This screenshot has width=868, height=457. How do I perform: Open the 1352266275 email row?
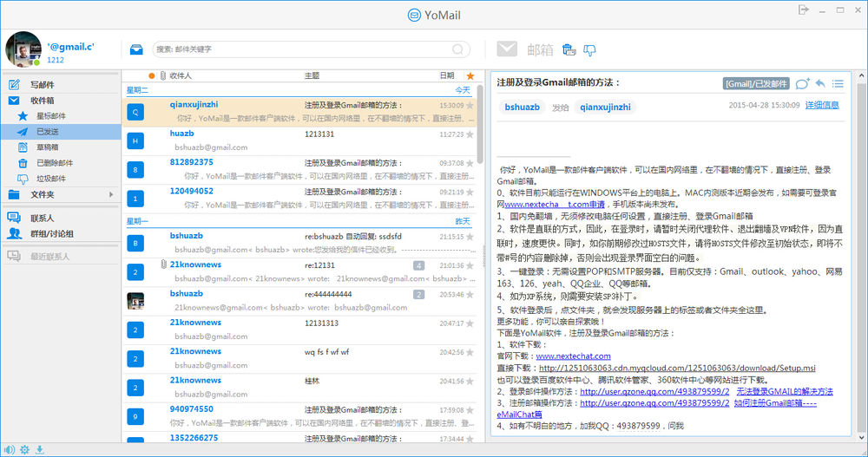pyautogui.click(x=299, y=438)
